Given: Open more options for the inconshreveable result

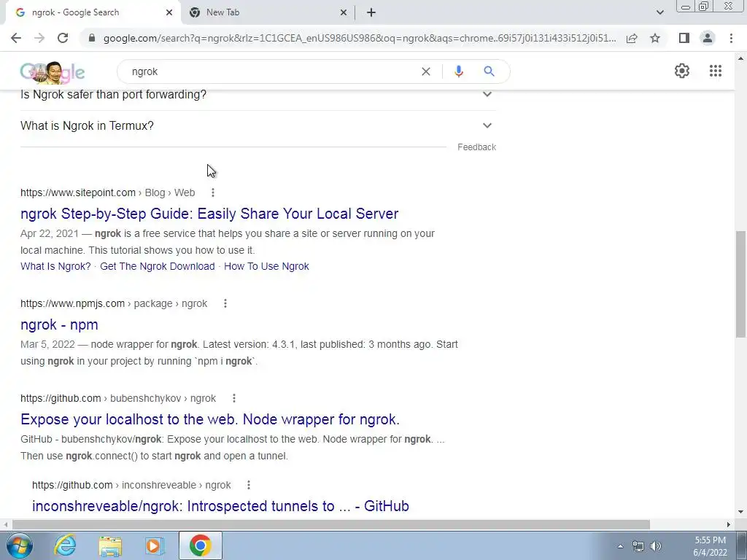Looking at the screenshot, I should click(x=249, y=485).
